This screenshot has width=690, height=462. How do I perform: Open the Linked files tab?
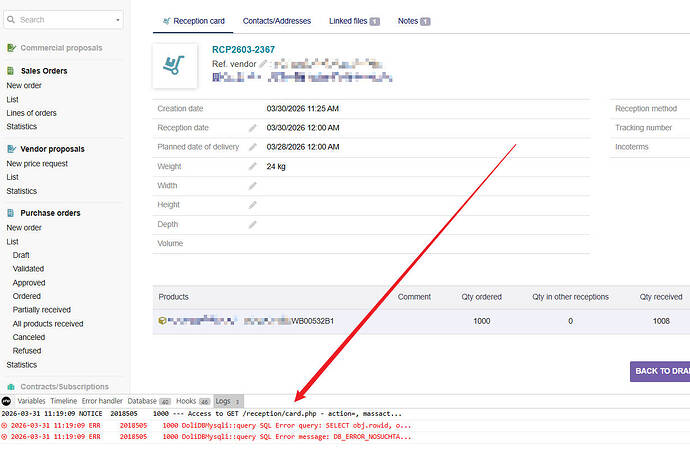coord(354,21)
